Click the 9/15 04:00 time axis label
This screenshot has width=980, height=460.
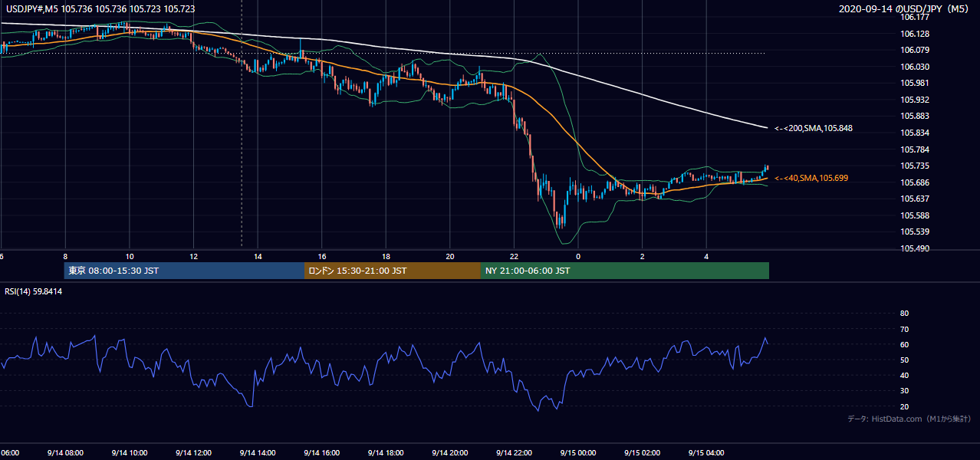706,452
